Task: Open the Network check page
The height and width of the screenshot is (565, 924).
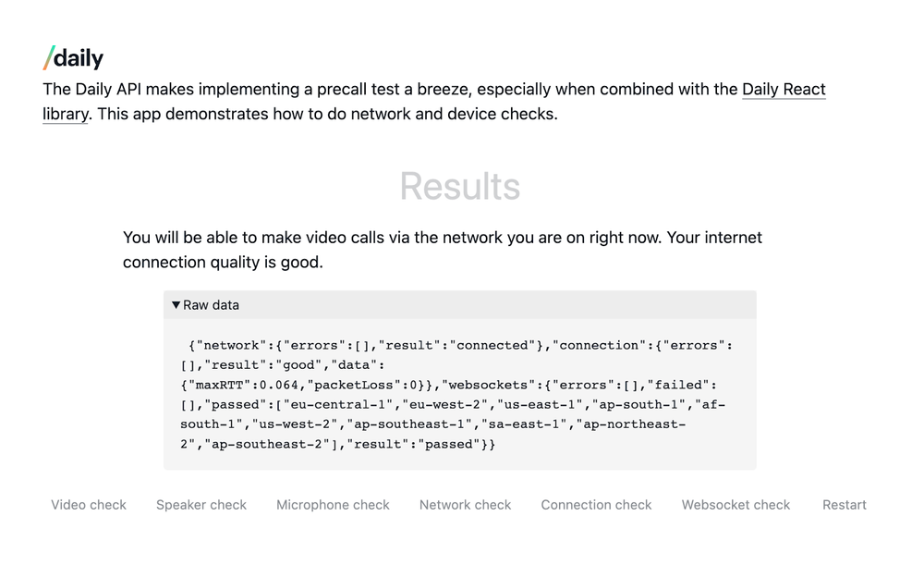Action: pyautogui.click(x=465, y=505)
